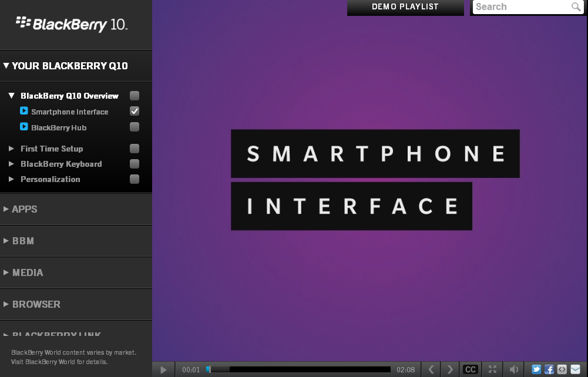Open the Demo Playlist
588x377 pixels.
tap(405, 7)
